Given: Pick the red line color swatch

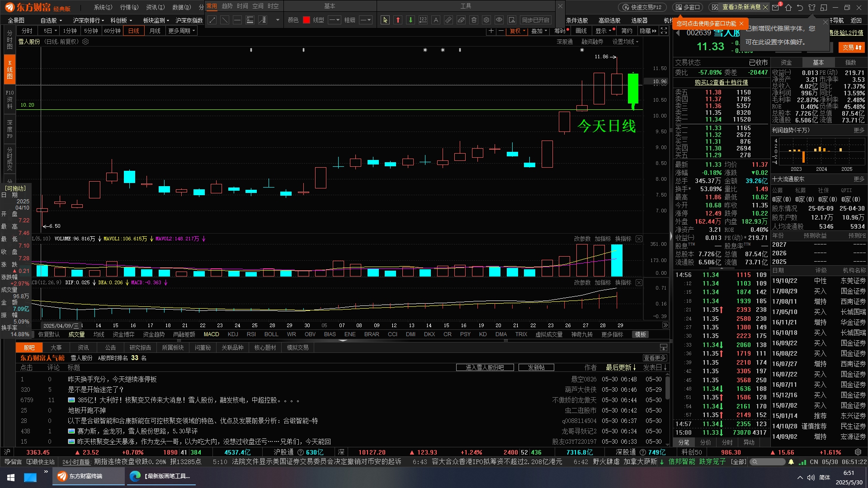Looking at the screenshot, I should point(307,20).
